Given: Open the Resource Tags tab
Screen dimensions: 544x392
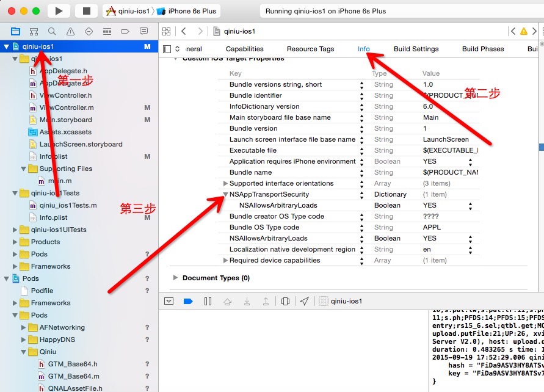Looking at the screenshot, I should (311, 49).
